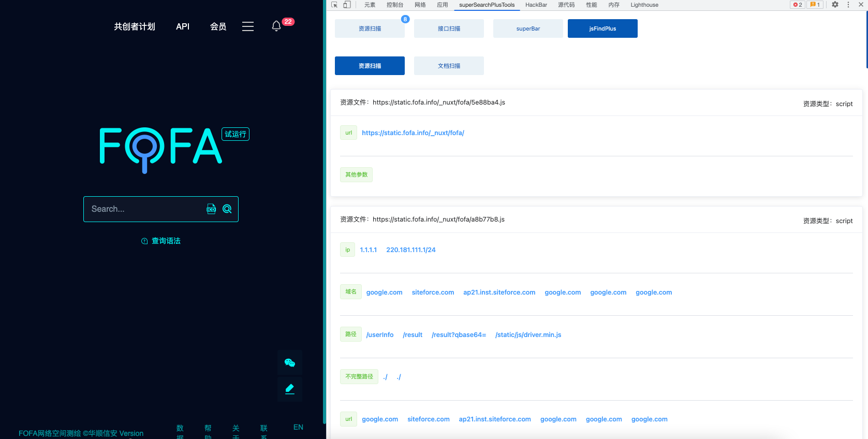This screenshot has width=868, height=439.
Task: Click ap21.inst.siteforce.com in the 域名 row
Action: click(x=499, y=292)
